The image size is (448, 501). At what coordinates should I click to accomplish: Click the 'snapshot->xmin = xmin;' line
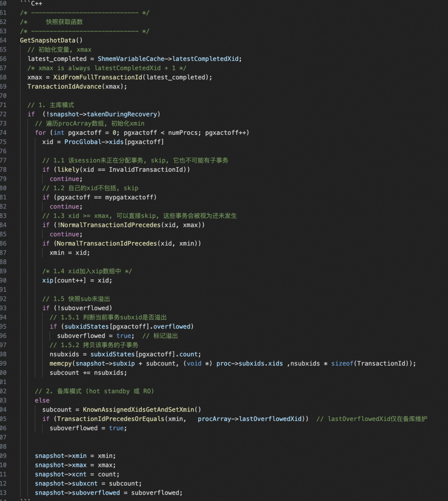[75, 456]
